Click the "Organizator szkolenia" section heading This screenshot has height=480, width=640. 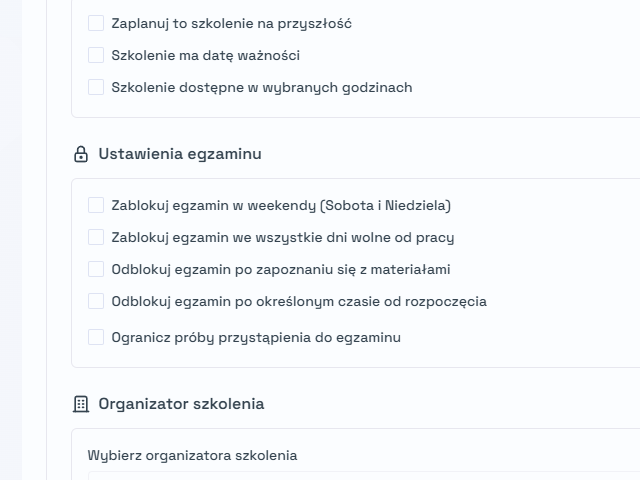pos(181,404)
